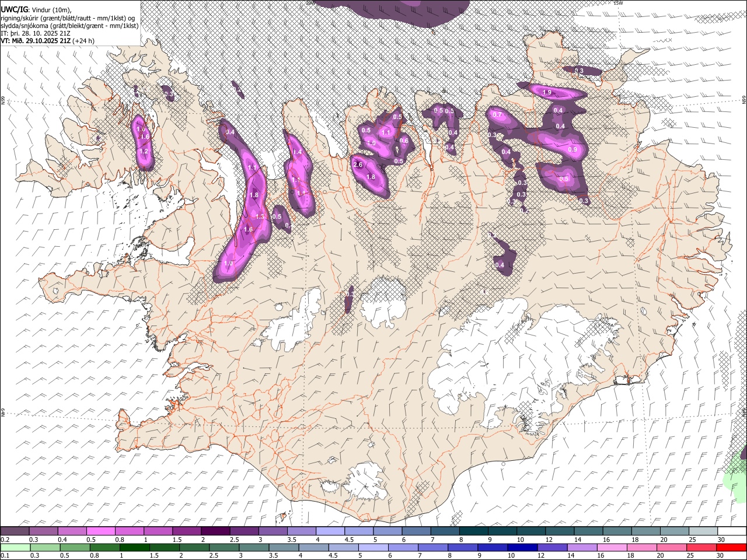Click the '0.7' precipitation value label
This screenshot has width=747, height=560.
[x=497, y=114]
